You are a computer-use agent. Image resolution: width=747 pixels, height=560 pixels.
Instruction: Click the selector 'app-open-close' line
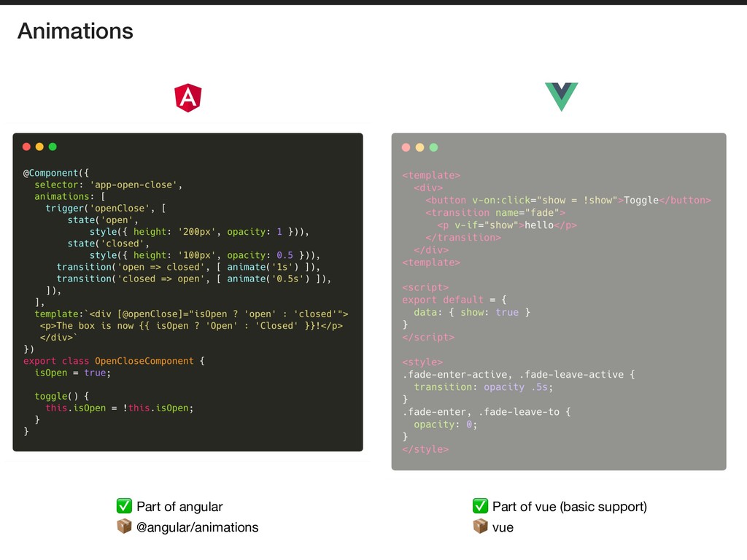pyautogui.click(x=108, y=184)
